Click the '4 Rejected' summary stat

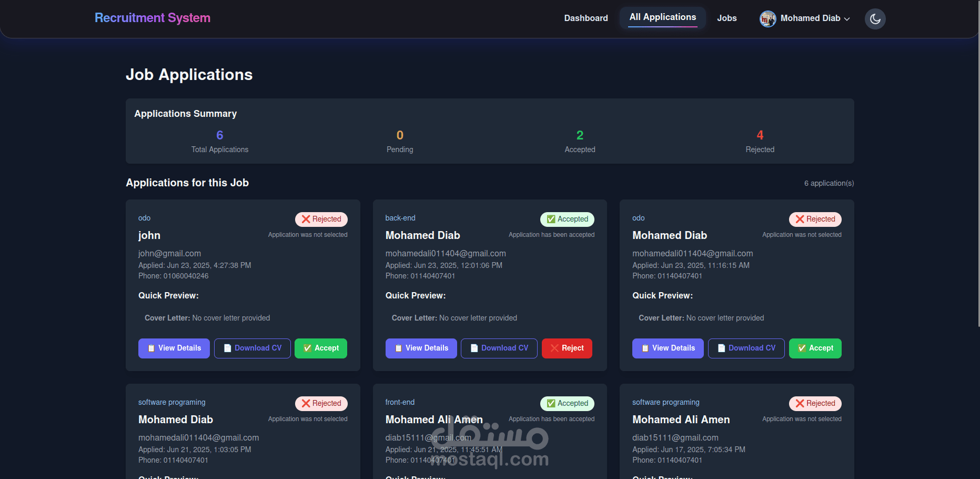[x=760, y=142]
